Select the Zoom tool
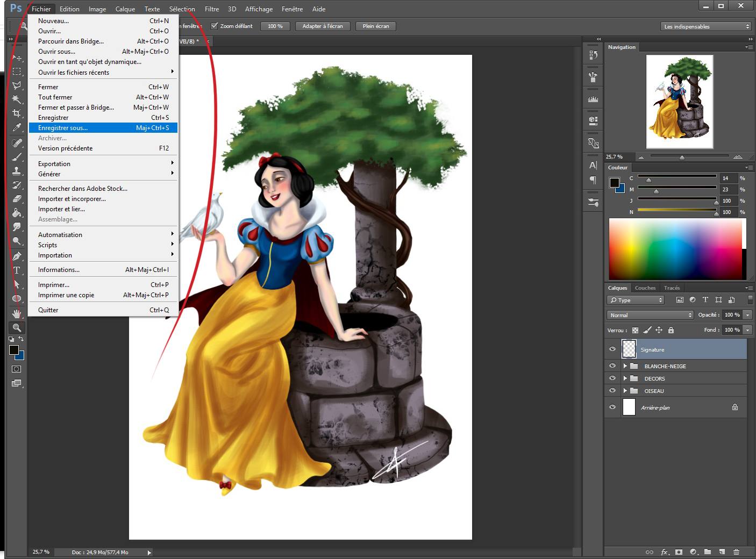The height and width of the screenshot is (559, 756). (x=17, y=328)
